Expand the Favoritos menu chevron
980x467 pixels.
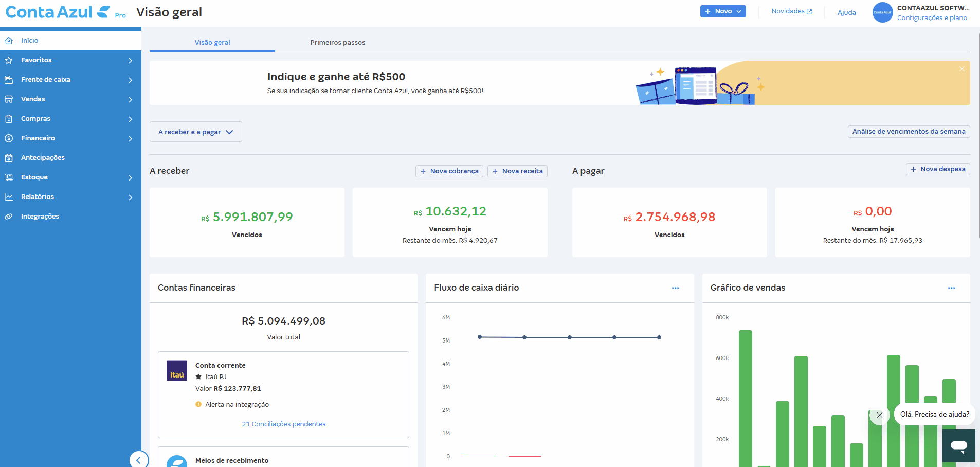pyautogui.click(x=130, y=61)
